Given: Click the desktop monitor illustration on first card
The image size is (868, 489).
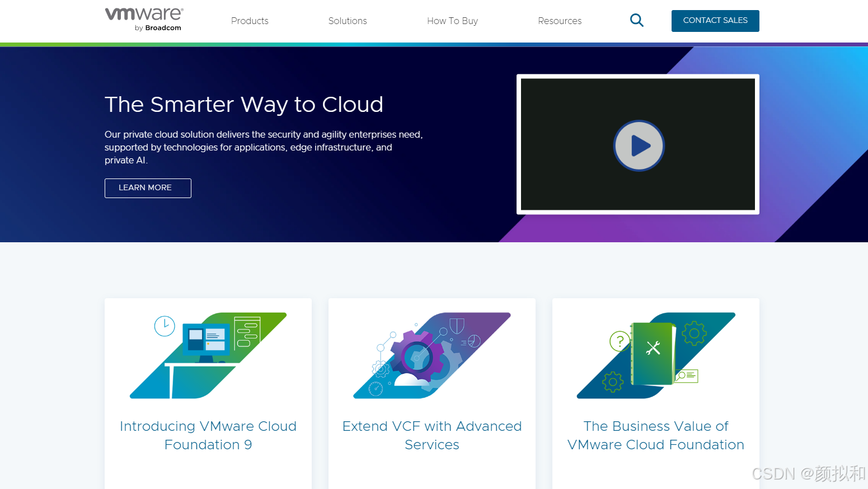Looking at the screenshot, I should pos(206,342).
